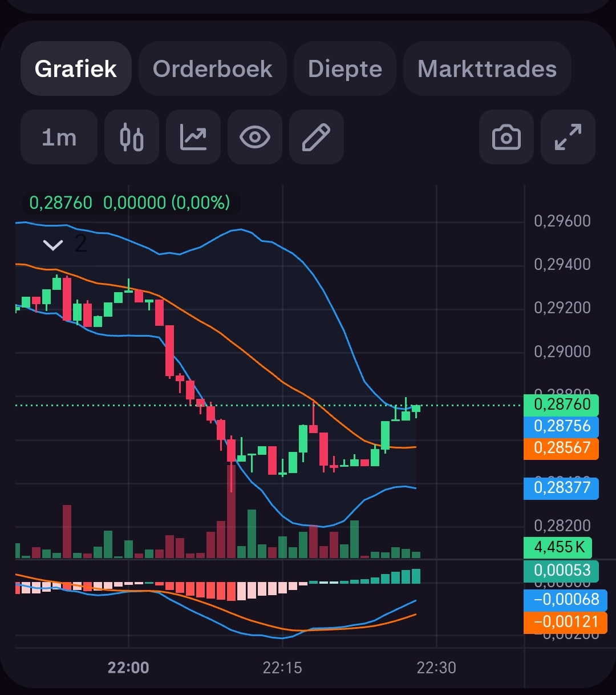The image size is (616, 695).
Task: Click the 22:15 time axis label
Action: tap(282, 668)
